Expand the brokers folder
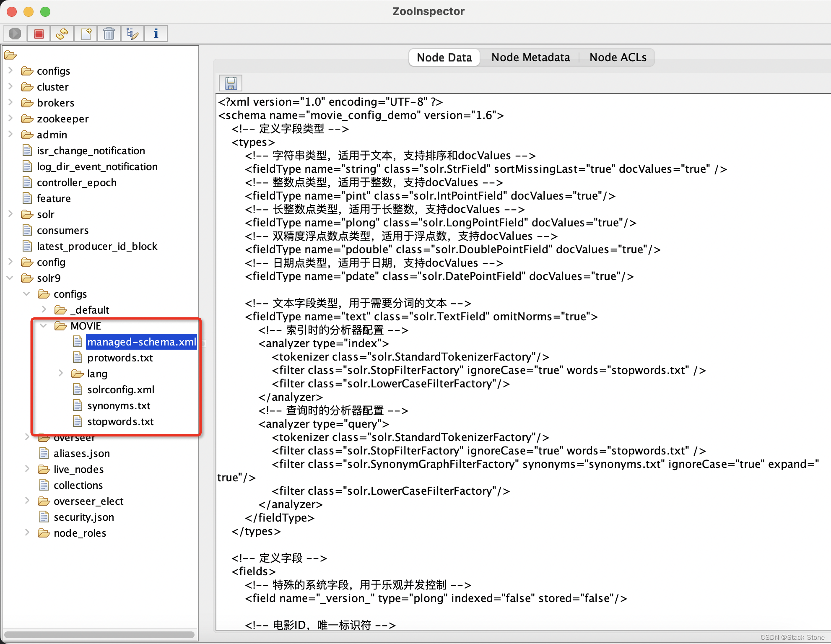The width and height of the screenshot is (831, 644). 10,102
